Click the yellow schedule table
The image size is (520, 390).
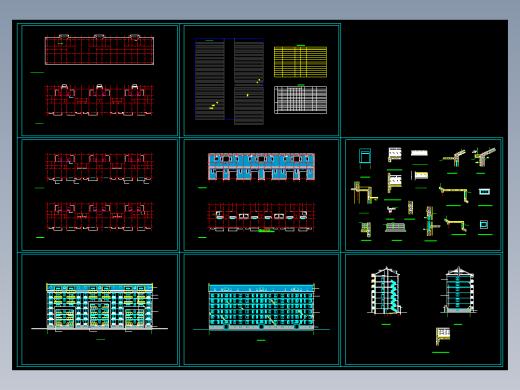(x=300, y=62)
